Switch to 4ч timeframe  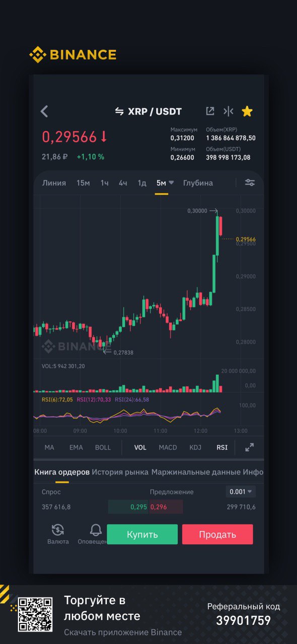(x=123, y=183)
